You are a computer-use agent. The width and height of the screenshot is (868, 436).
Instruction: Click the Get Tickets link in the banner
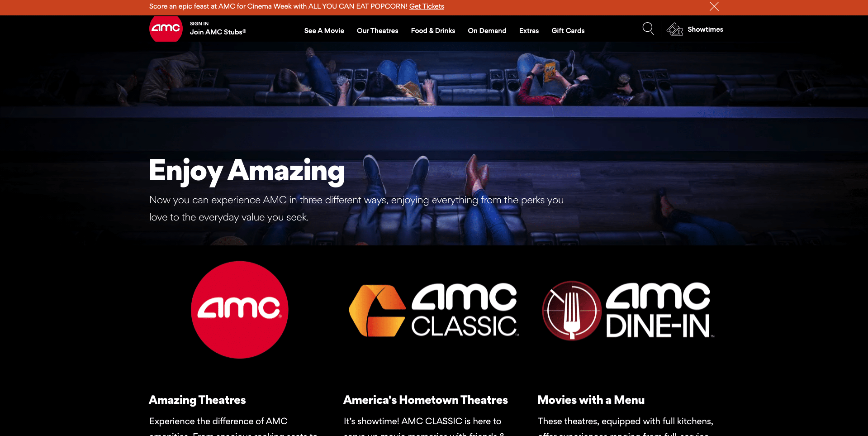426,6
